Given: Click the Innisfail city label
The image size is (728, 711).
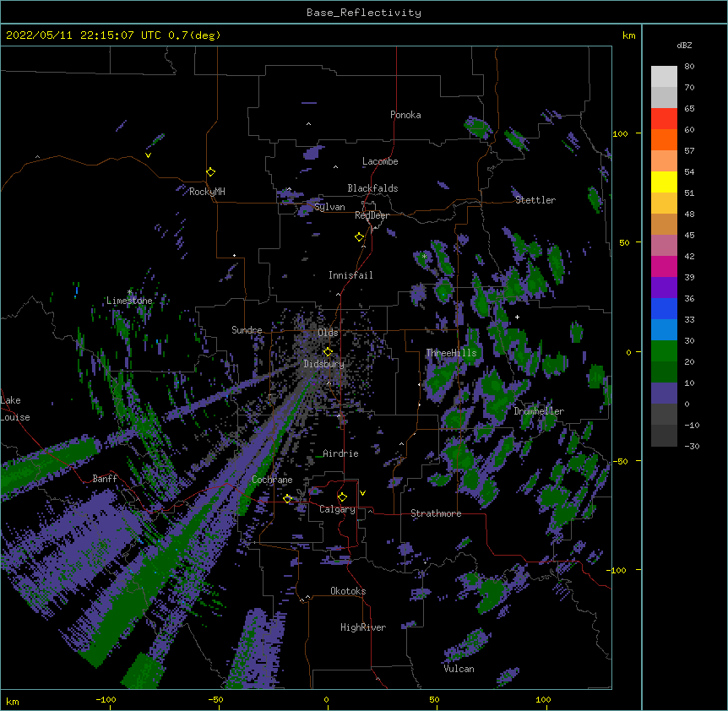Looking at the screenshot, I should [350, 275].
